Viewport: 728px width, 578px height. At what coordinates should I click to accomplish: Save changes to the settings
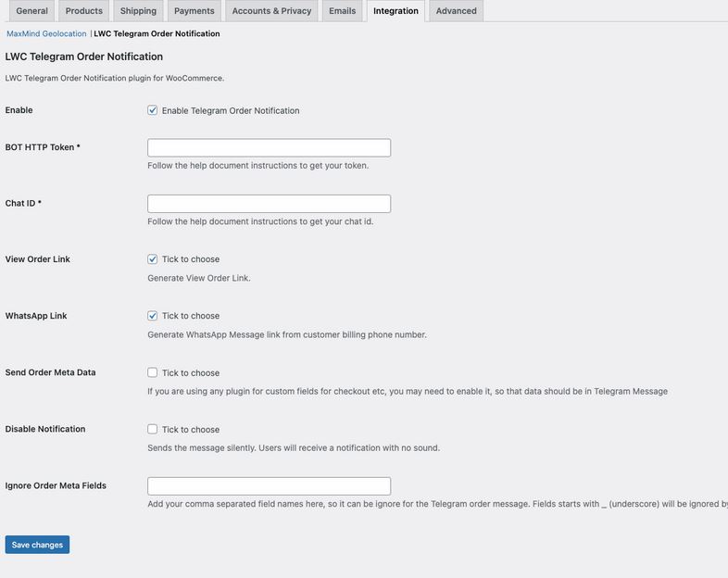[x=37, y=545]
